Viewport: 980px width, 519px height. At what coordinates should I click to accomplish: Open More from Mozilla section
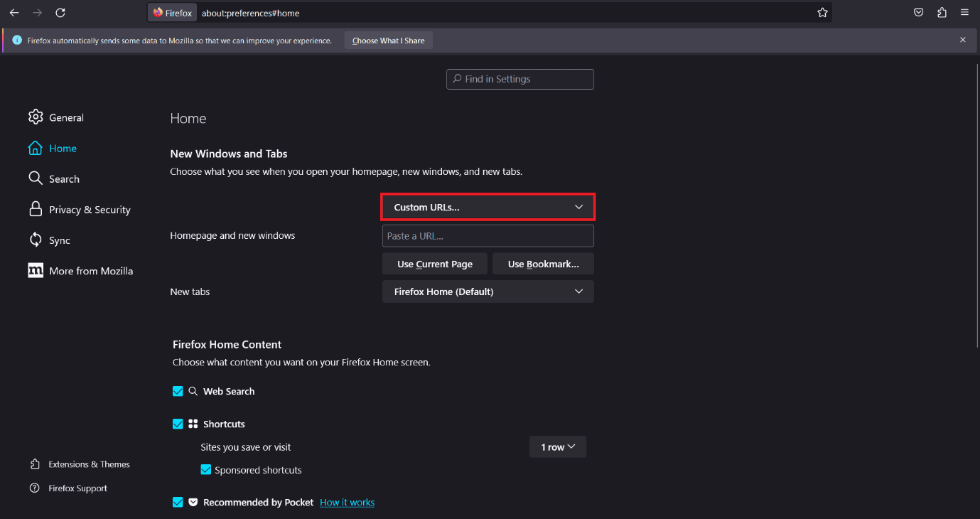click(x=91, y=271)
